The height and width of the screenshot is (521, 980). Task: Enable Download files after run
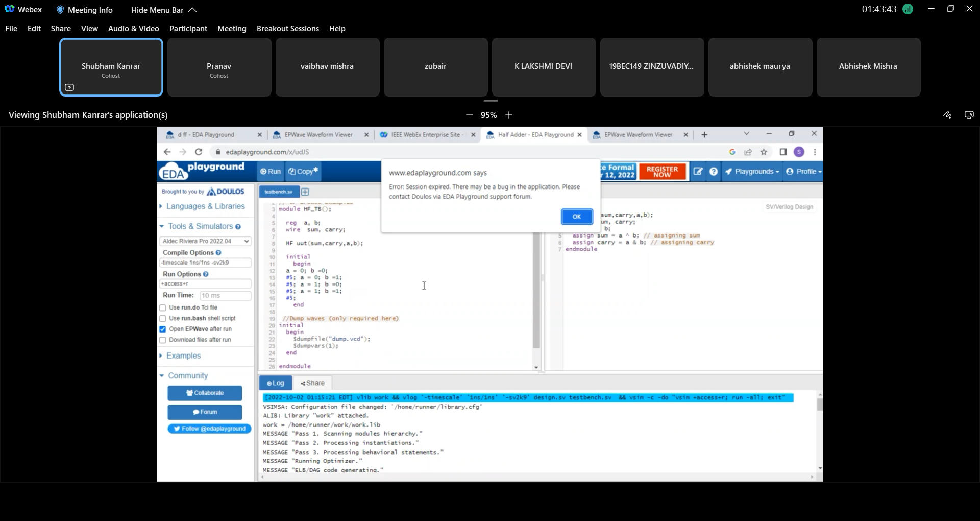pyautogui.click(x=163, y=340)
